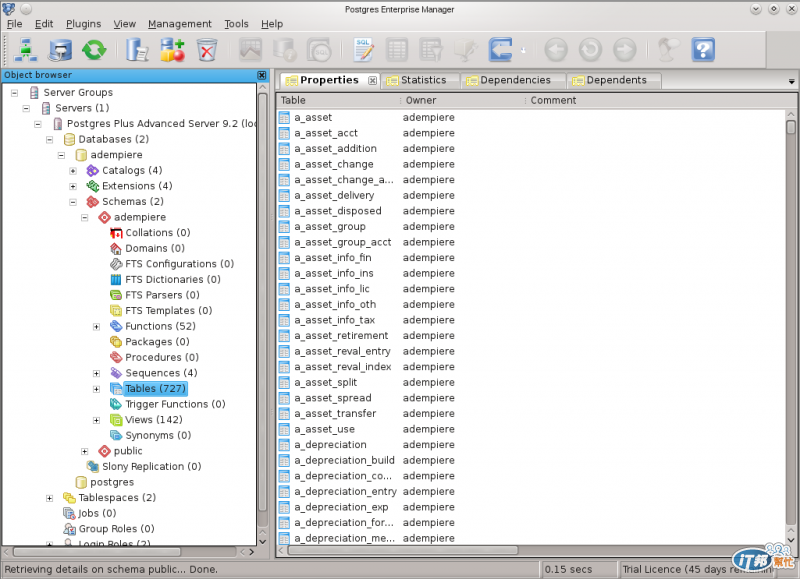Click the drop object trash icon

[207, 50]
